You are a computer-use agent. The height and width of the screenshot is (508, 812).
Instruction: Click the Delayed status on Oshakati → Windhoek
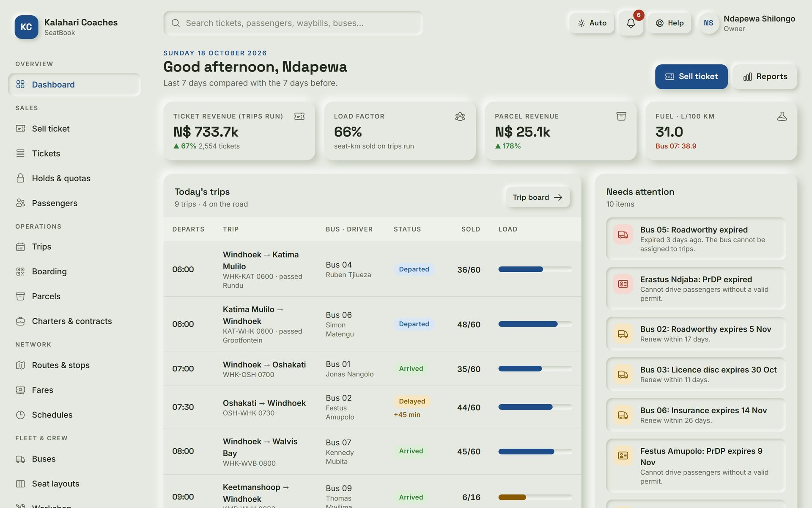412,401
